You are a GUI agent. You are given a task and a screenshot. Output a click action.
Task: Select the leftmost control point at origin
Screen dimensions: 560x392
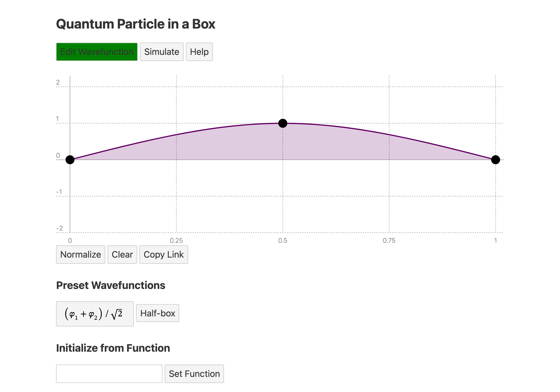point(70,160)
